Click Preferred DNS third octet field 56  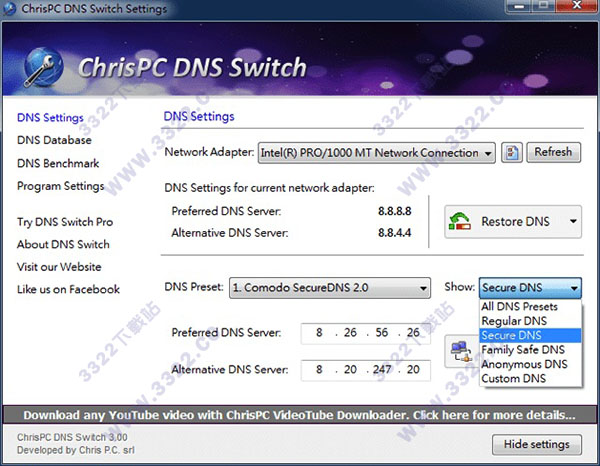pyautogui.click(x=382, y=332)
